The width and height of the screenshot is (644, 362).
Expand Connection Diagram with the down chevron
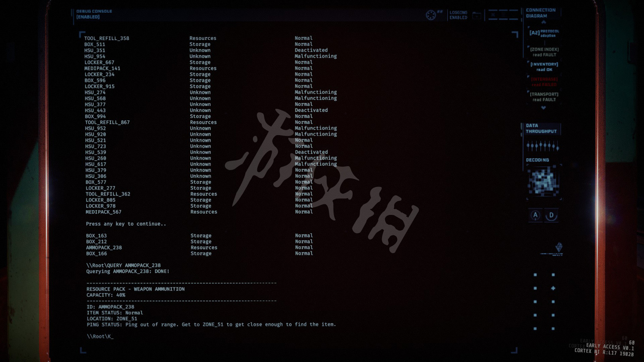click(x=544, y=108)
